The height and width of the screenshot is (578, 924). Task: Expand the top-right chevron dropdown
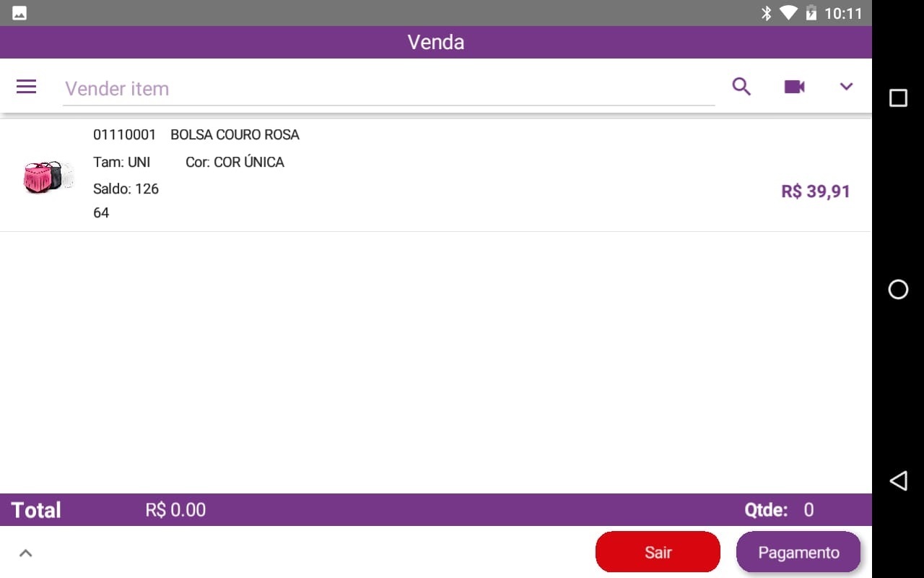(847, 87)
